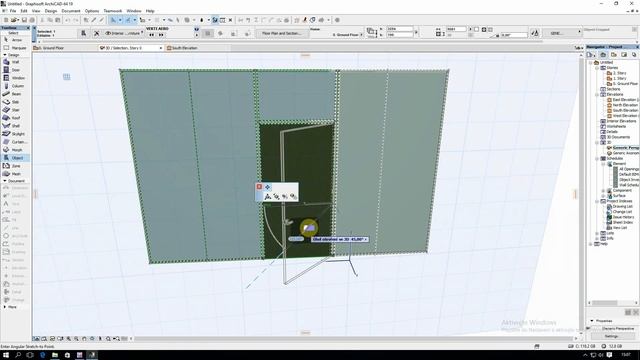Open the Options menu
This screenshot has height=360, width=640.
pos(92,11)
